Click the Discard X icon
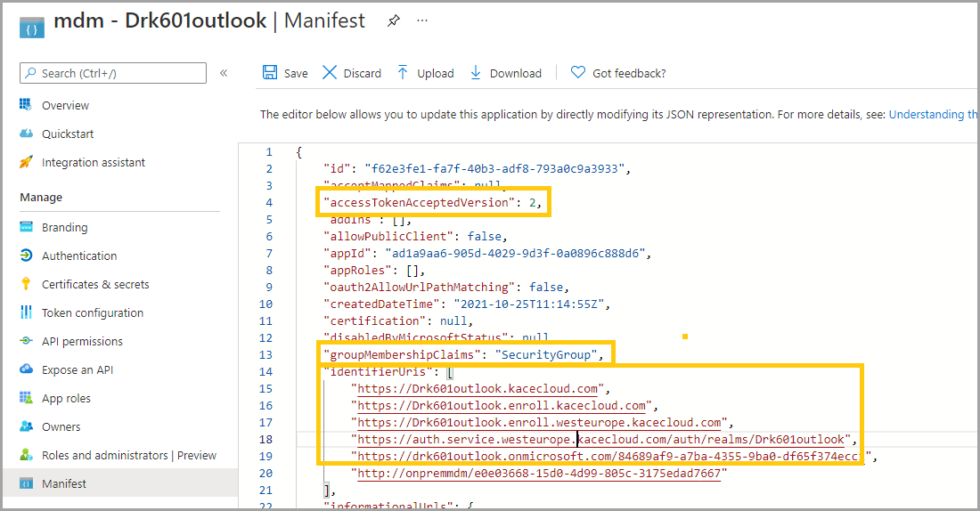 click(330, 73)
